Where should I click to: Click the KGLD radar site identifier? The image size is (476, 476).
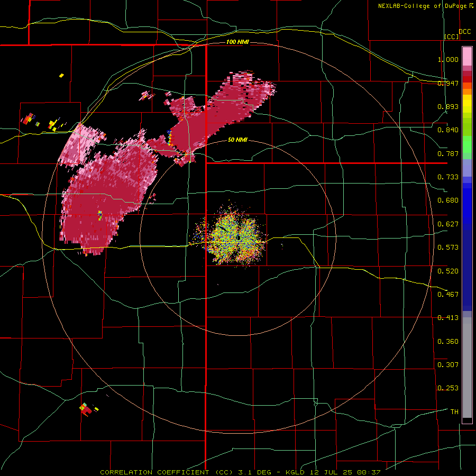(296, 472)
